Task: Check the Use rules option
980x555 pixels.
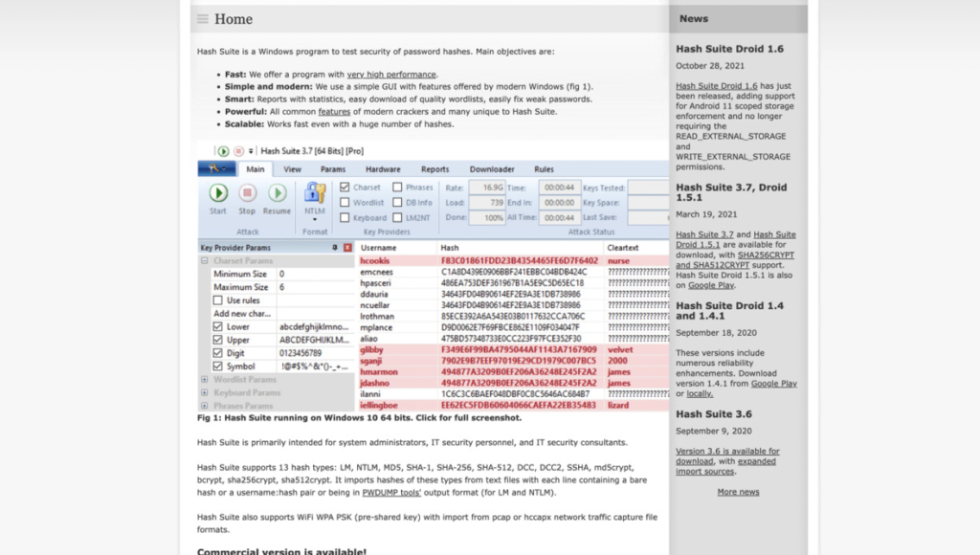Action: pos(217,300)
